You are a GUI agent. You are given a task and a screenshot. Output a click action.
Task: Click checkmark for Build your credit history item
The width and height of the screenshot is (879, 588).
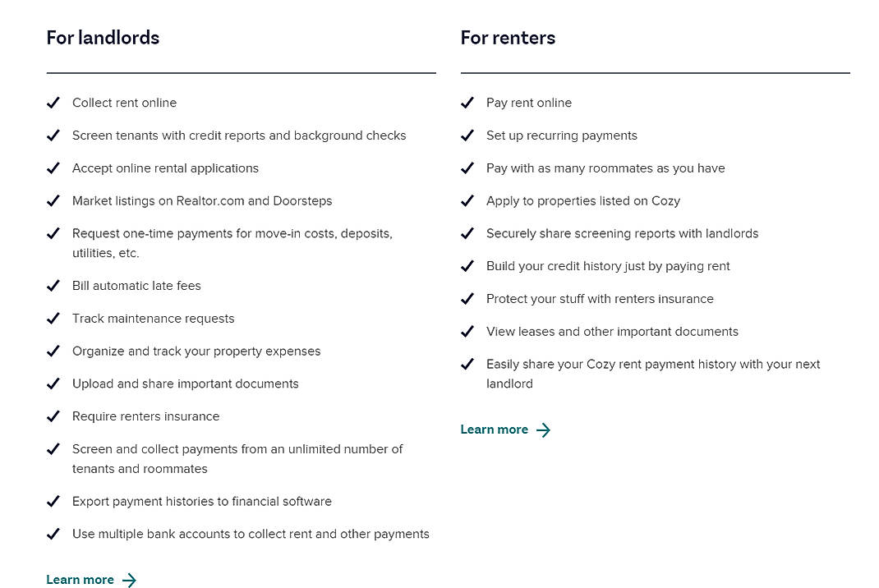pos(467,266)
